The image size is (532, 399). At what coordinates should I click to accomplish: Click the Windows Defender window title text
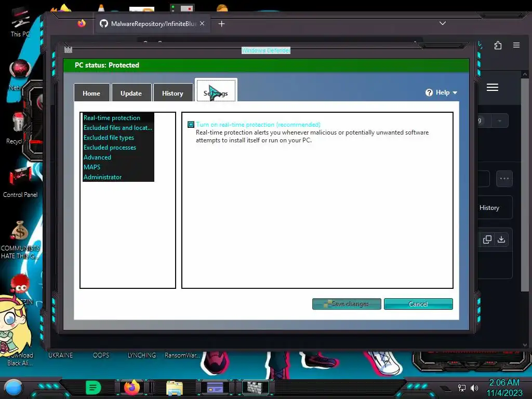(x=266, y=50)
